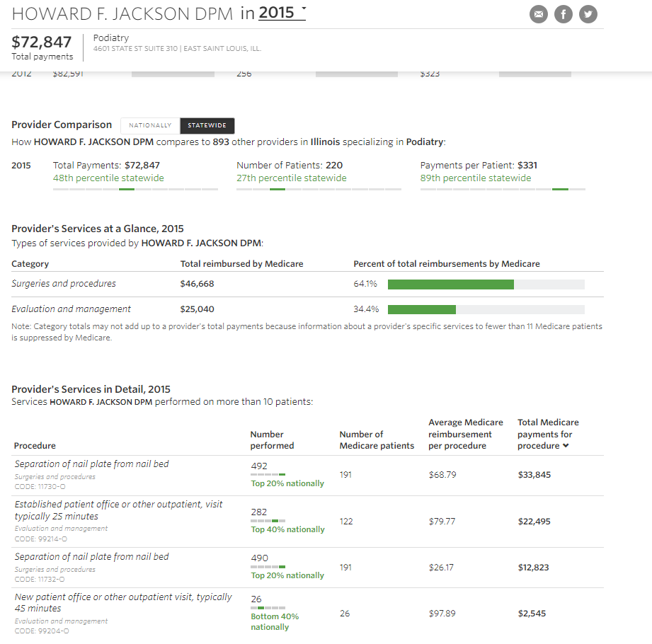The height and width of the screenshot is (644, 652).
Task: Click the email share icon
Action: point(539,14)
